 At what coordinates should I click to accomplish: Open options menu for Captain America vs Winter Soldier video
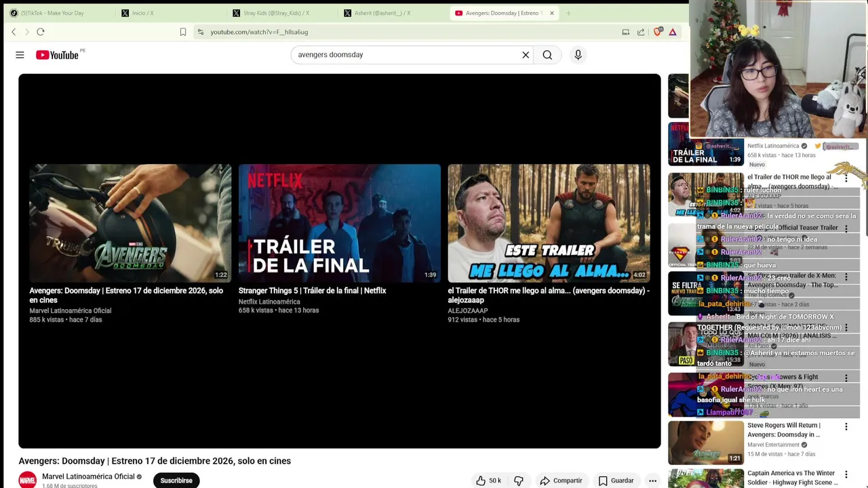click(846, 474)
